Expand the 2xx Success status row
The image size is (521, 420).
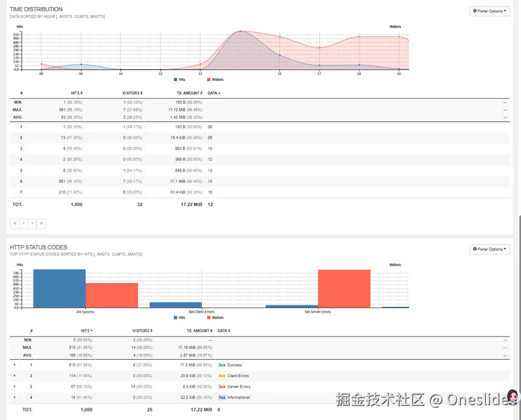pos(15,365)
